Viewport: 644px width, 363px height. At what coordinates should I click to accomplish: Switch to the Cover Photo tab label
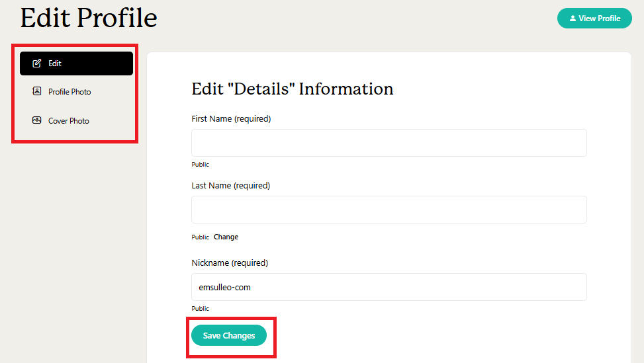(69, 121)
